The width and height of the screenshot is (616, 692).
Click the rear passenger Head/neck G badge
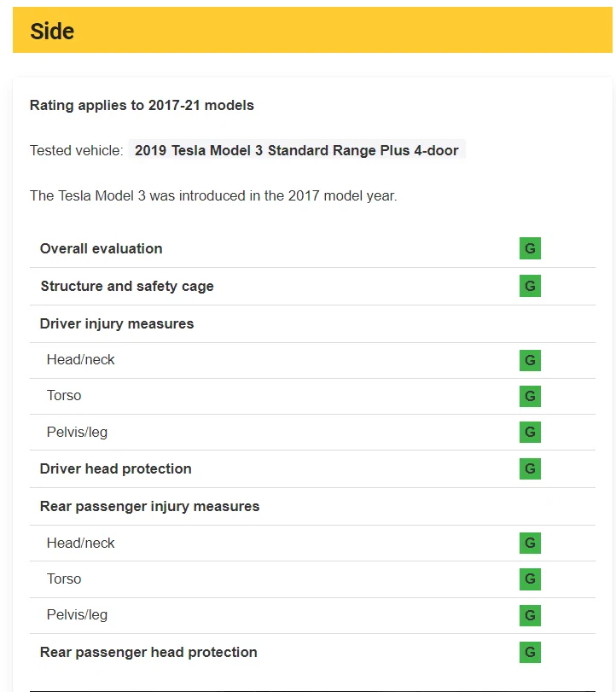(530, 543)
